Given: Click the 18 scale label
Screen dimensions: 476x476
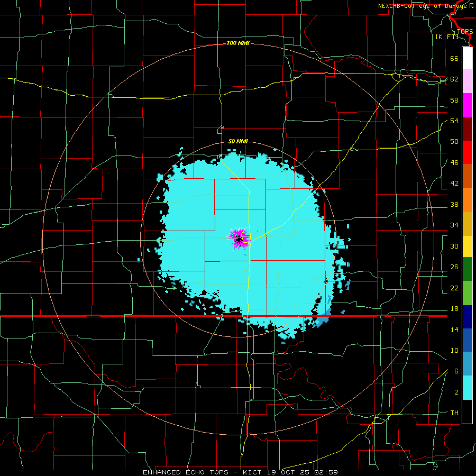Looking at the screenshot, I should [x=454, y=309].
